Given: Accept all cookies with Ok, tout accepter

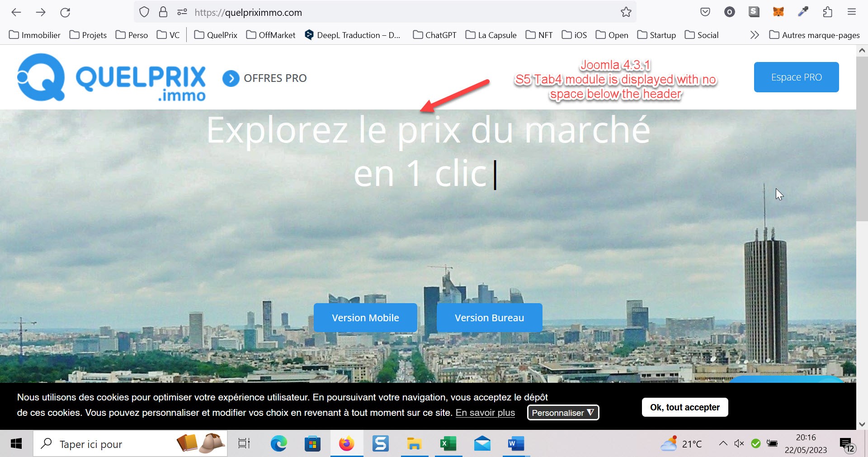Looking at the screenshot, I should 685,407.
